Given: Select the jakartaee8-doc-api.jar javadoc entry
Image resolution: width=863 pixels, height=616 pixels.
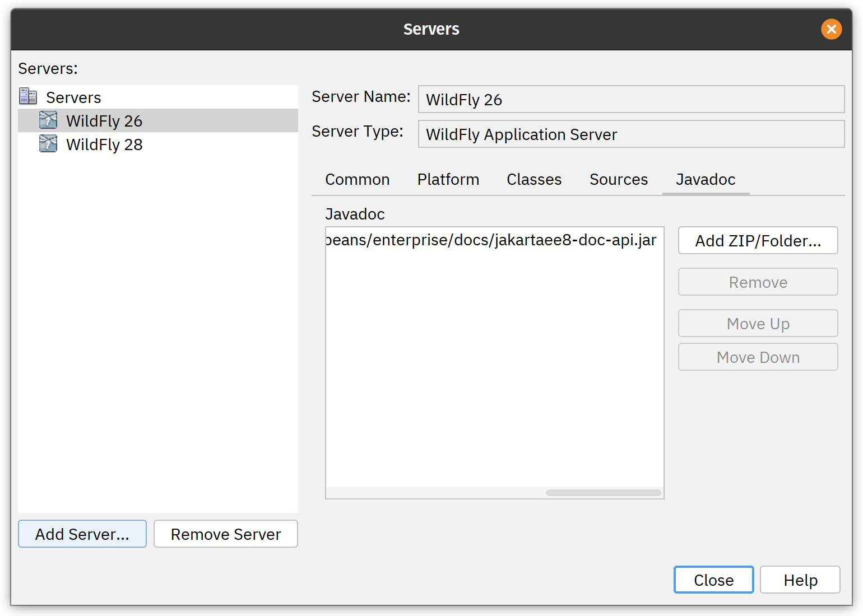Looking at the screenshot, I should [x=494, y=240].
